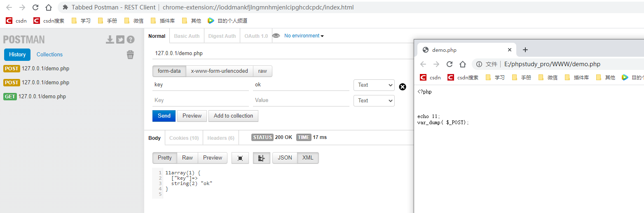
Task: Open second POST 127.0.0.1/demo.php history entry
Action: tap(37, 83)
